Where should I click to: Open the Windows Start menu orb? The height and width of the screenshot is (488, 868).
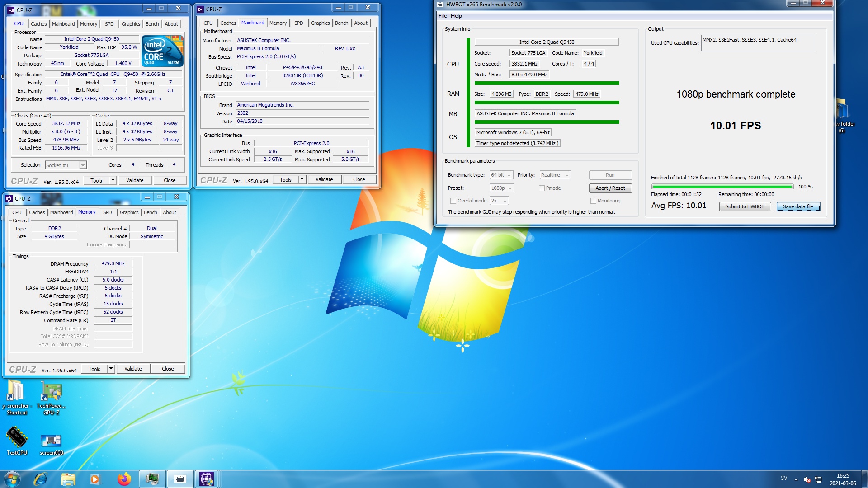[x=12, y=479]
